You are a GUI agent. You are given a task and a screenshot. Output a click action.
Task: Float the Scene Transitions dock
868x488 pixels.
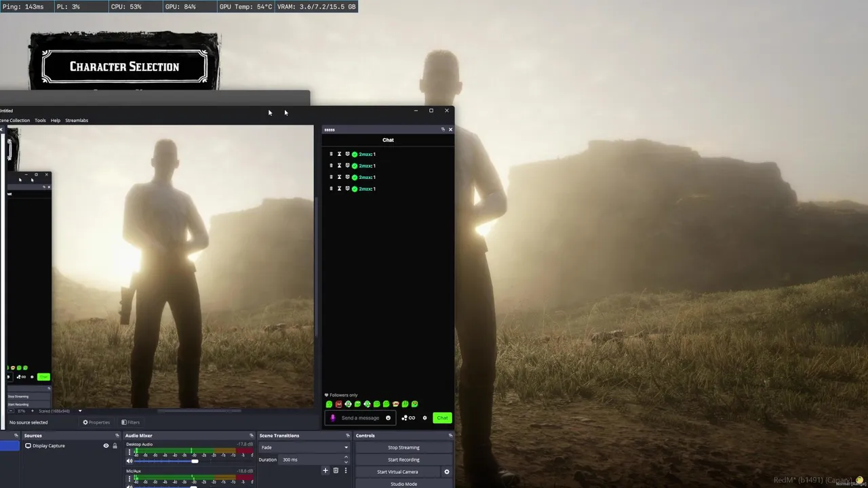pos(348,436)
